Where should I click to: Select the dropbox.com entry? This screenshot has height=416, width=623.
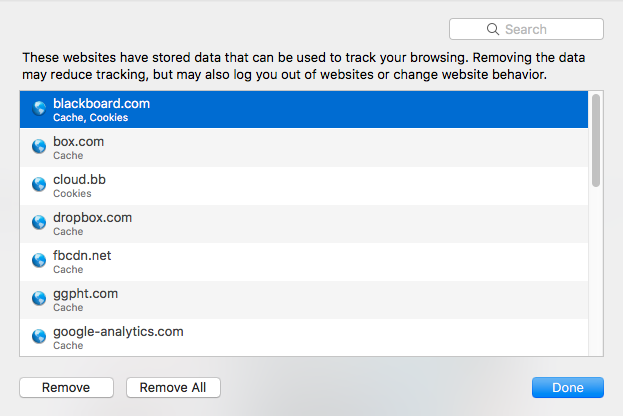coord(300,223)
